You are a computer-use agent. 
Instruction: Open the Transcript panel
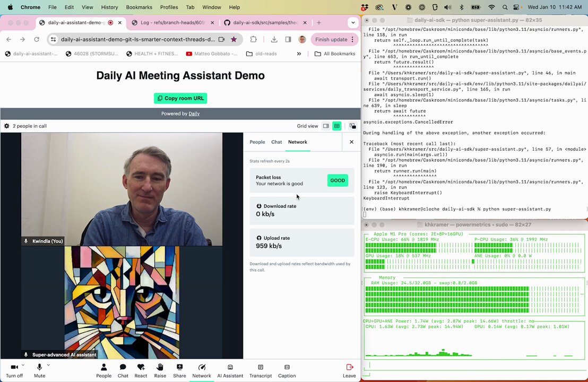pos(261,371)
